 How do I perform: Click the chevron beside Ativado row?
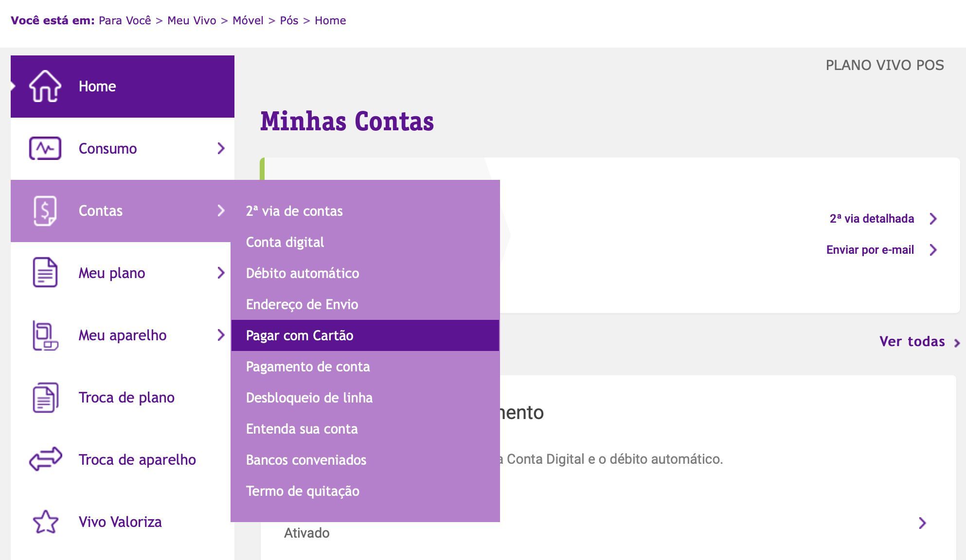pyautogui.click(x=922, y=523)
